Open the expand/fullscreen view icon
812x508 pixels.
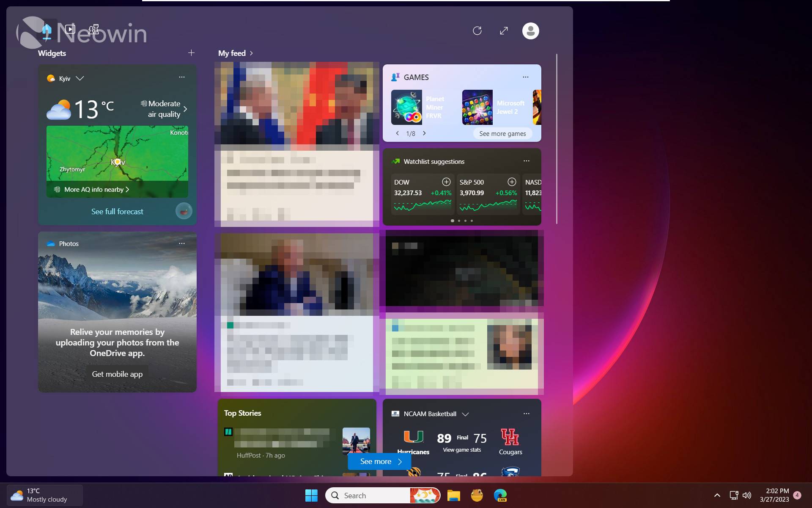(504, 30)
